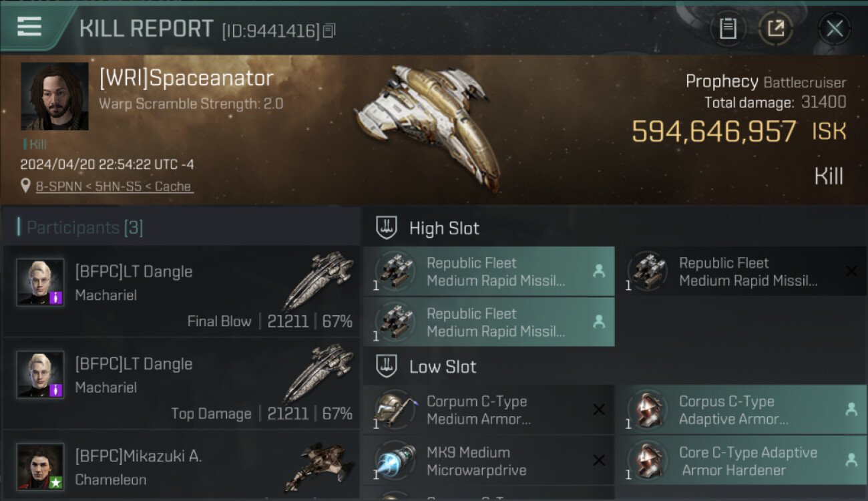
Task: Share the kill report externally
Action: coord(776,28)
